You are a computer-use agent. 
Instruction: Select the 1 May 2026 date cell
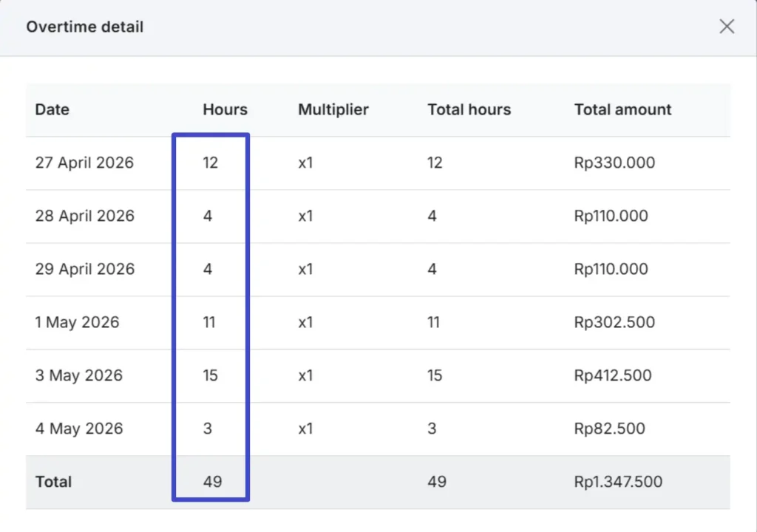tap(77, 322)
